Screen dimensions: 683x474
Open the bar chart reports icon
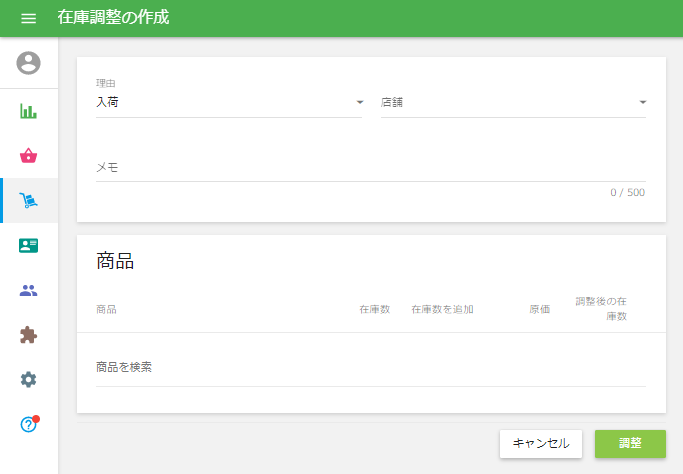point(29,111)
